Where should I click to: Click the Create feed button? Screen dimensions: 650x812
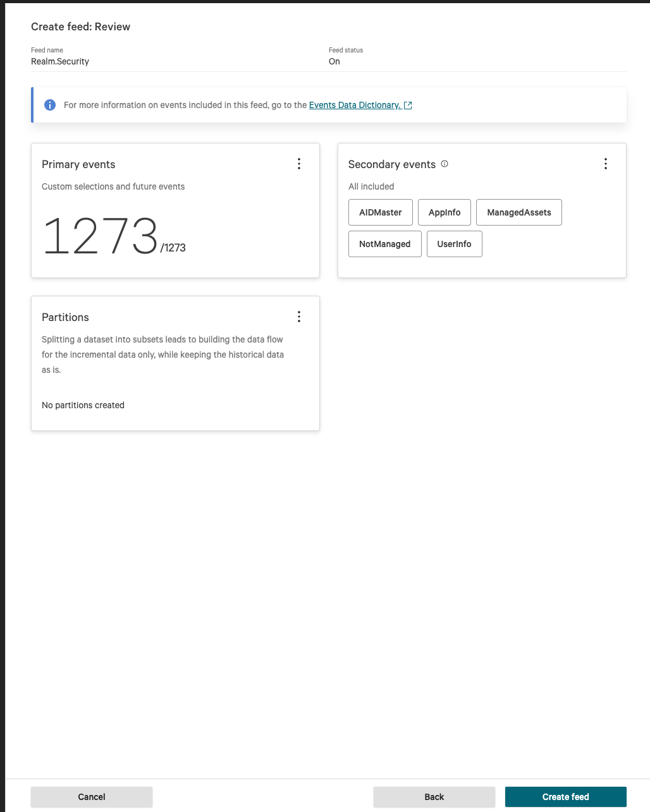point(565,797)
